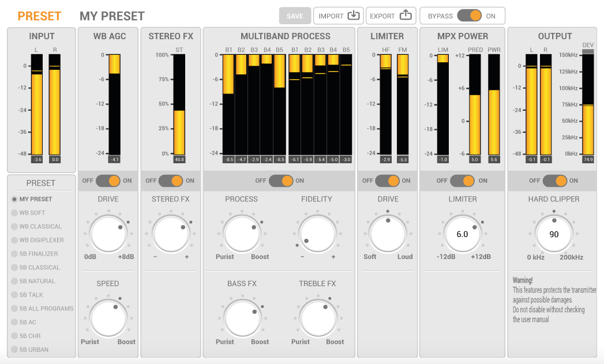Click the Export preset button
Image resolution: width=604 pixels, height=364 pixels.
coord(391,16)
